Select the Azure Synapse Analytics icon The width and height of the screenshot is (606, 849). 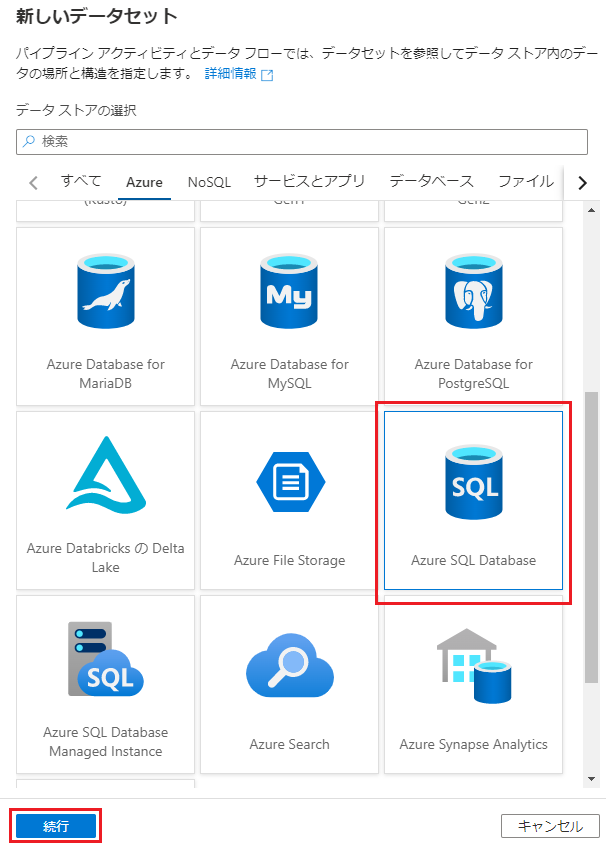[474, 665]
